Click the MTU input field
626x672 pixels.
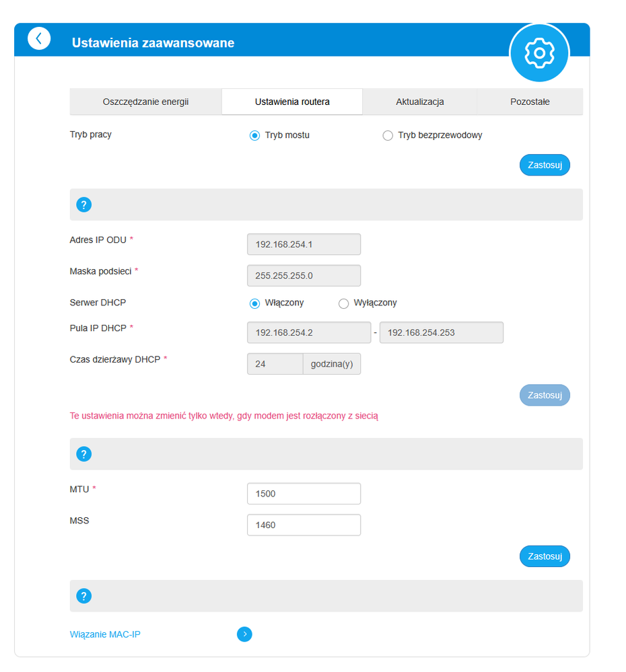304,494
